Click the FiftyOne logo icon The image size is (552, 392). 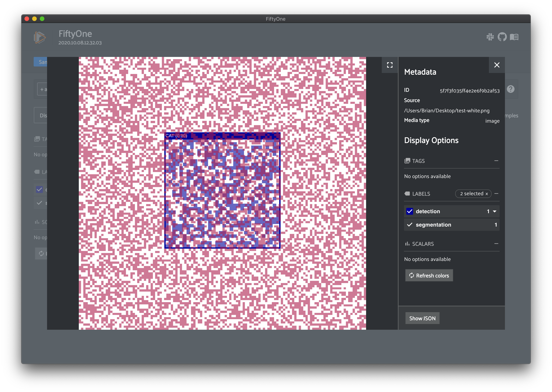coord(40,37)
